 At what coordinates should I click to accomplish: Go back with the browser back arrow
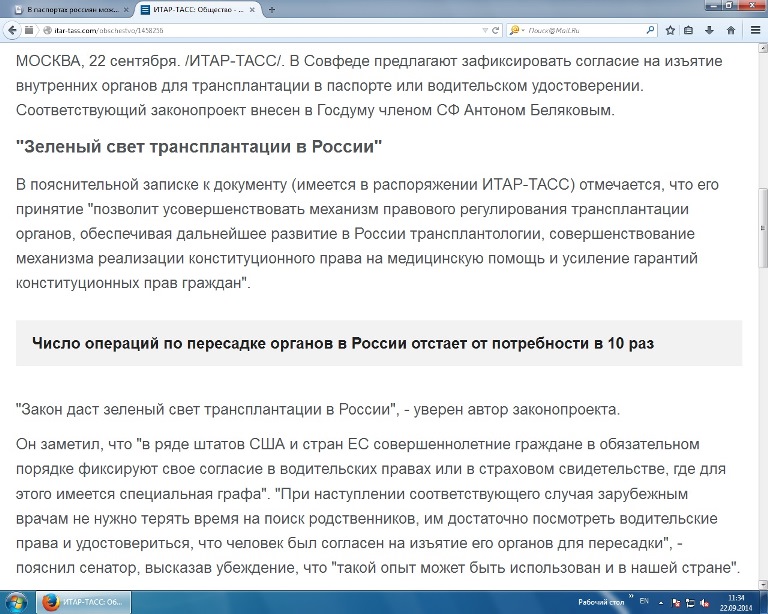pos(12,30)
